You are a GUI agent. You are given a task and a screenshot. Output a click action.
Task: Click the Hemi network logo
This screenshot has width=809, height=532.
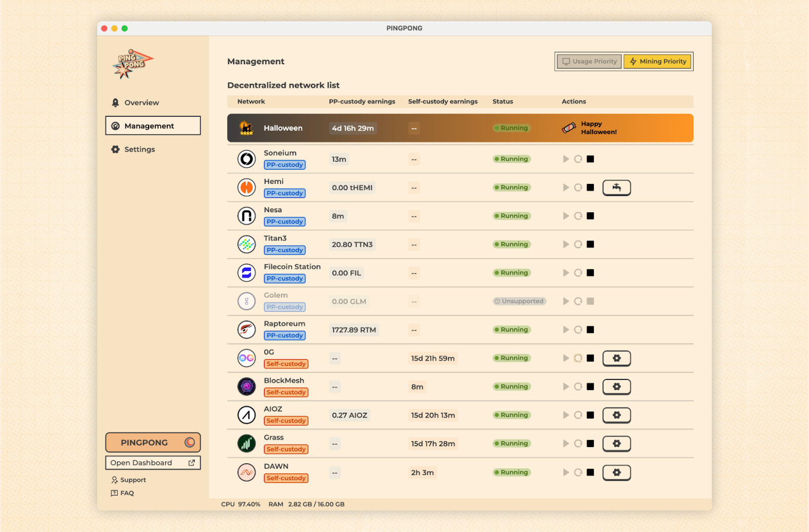point(247,187)
